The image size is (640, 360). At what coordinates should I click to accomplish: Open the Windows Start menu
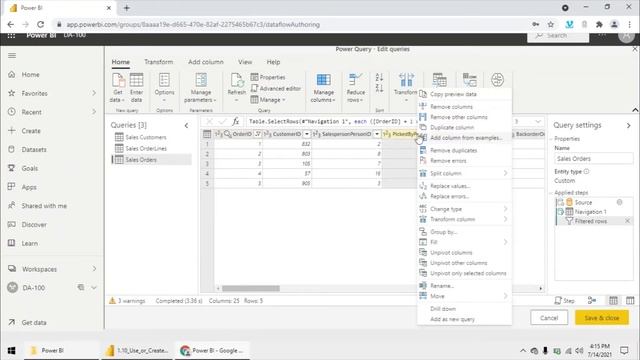11,350
